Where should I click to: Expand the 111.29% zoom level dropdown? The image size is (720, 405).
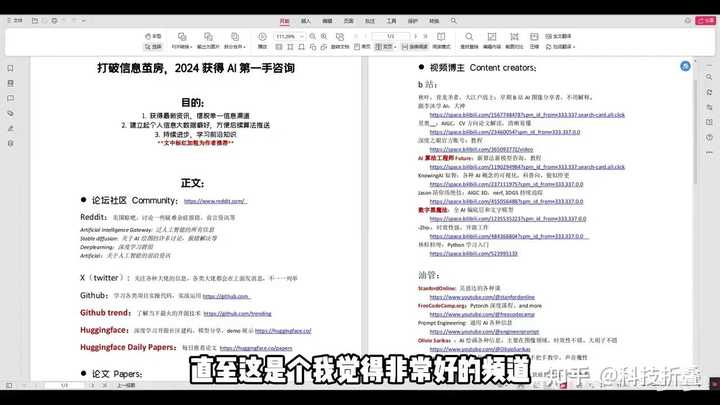coord(291,36)
